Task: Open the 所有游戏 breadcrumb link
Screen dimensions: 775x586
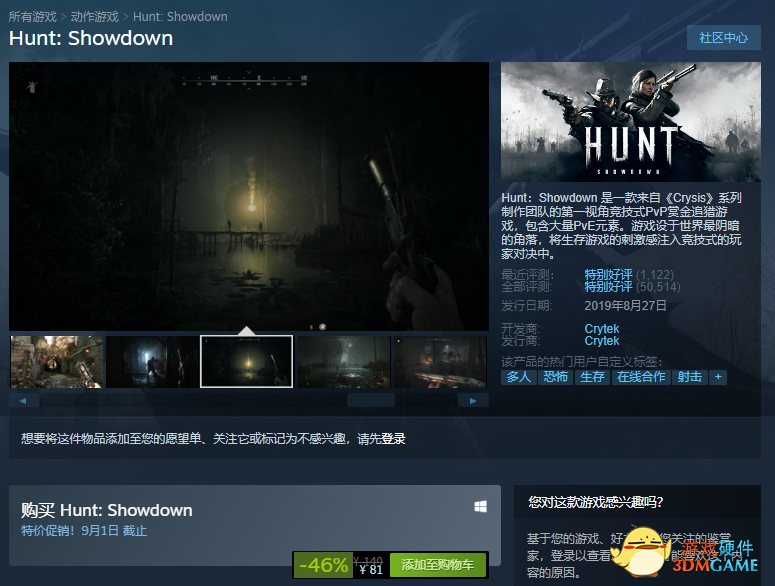Action: tap(33, 17)
